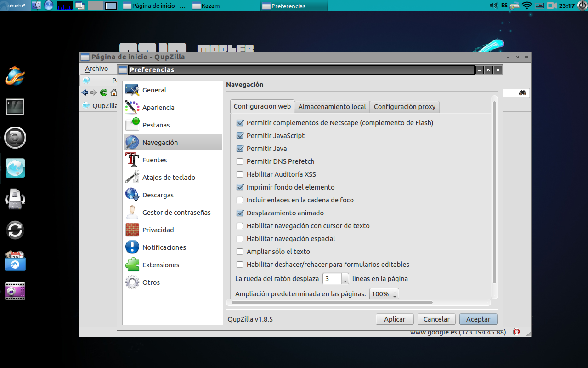
Task: Check Ampliar sólo el texto
Action: click(240, 252)
